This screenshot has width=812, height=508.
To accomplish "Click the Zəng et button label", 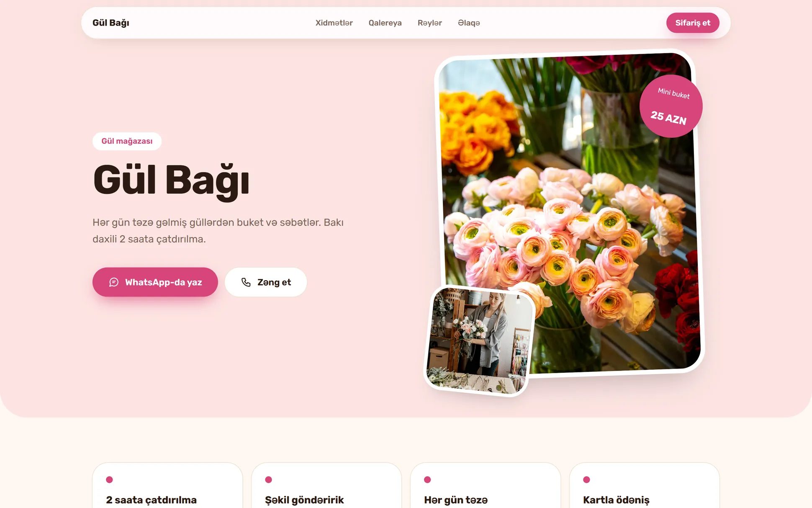I will [274, 282].
